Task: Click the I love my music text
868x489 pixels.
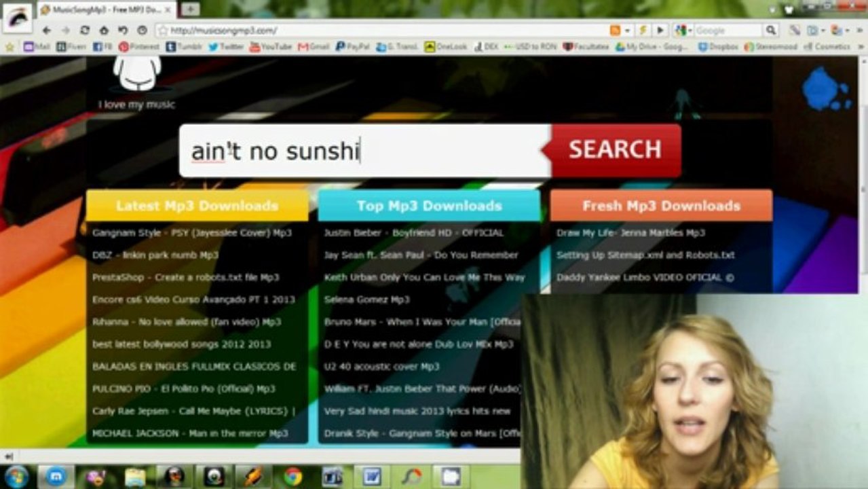Action: point(136,105)
